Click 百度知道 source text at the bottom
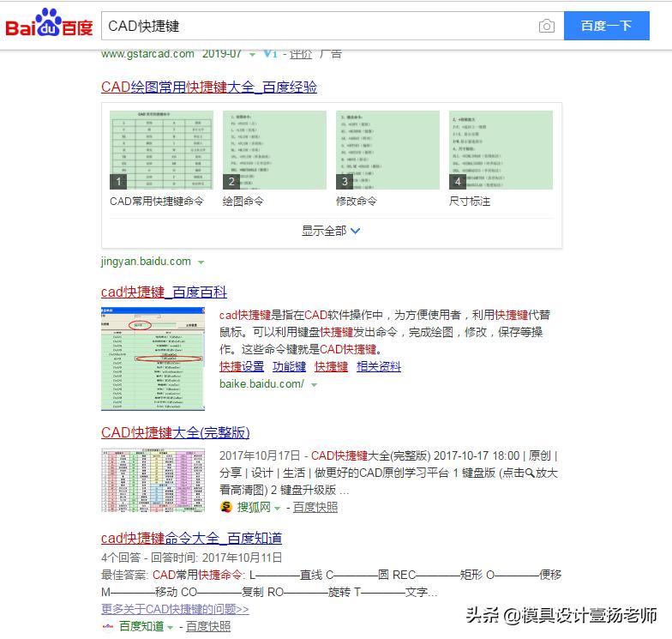 tap(141, 626)
